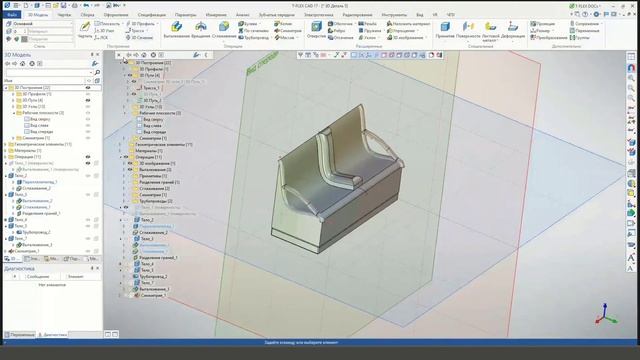Toggle Тело_1 visibility eye in left panel
Screen dimensions: 640x360
[88, 163]
